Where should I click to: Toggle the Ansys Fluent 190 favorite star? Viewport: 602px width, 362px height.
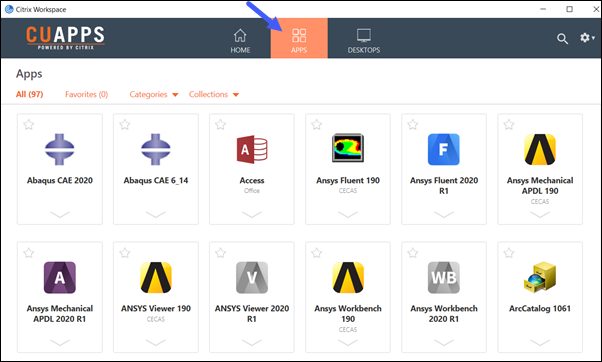click(316, 124)
